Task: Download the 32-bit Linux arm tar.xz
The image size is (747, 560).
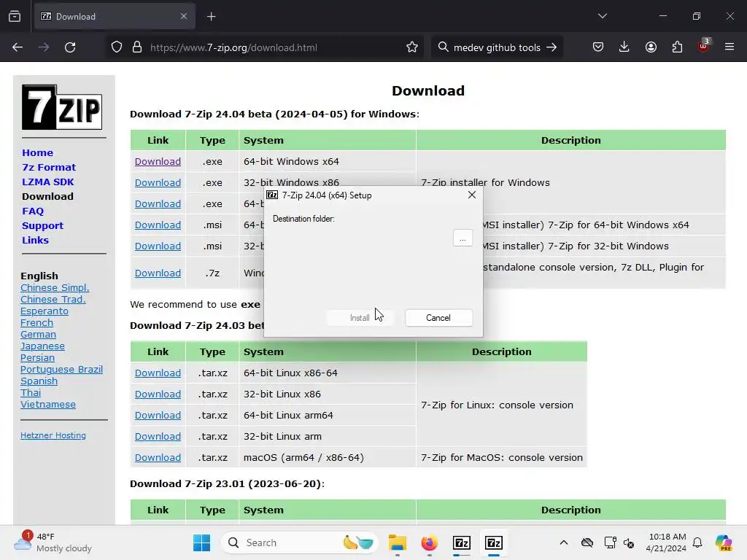Action: click(x=158, y=436)
